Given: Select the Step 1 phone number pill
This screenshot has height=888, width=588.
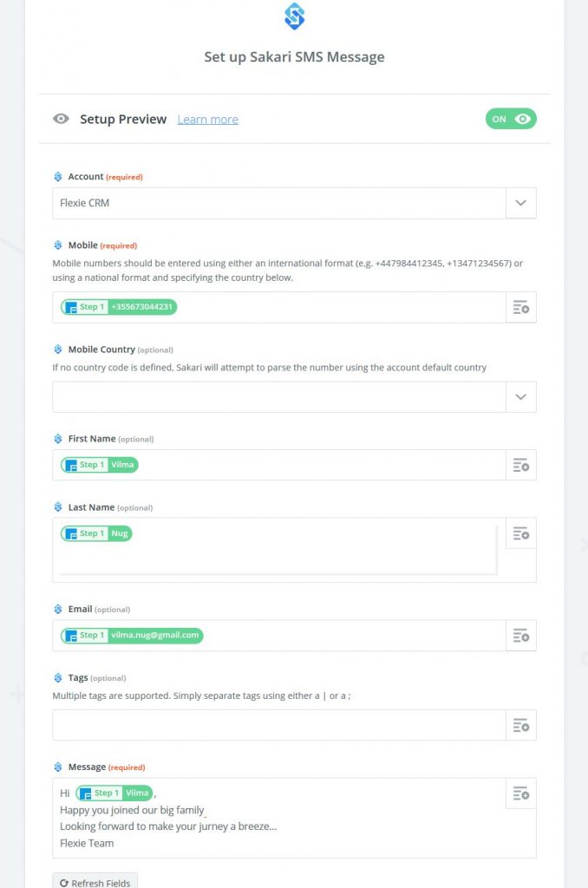Looking at the screenshot, I should [119, 307].
